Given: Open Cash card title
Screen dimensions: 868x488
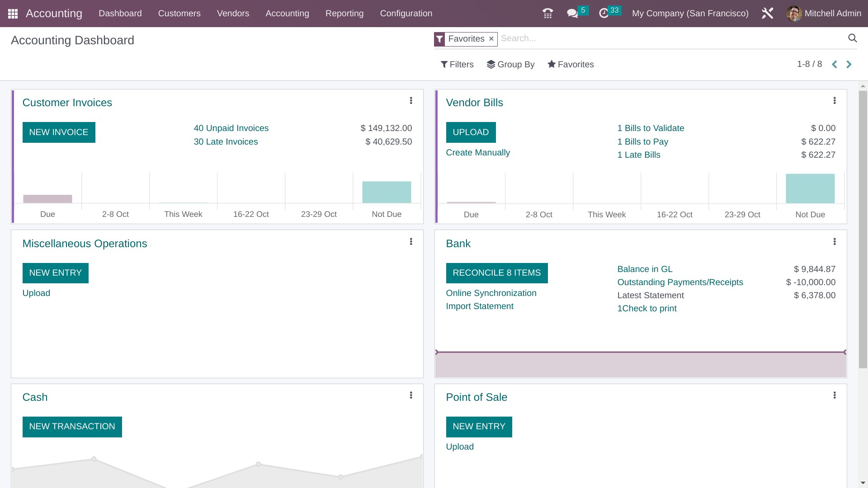Looking at the screenshot, I should pyautogui.click(x=35, y=397).
